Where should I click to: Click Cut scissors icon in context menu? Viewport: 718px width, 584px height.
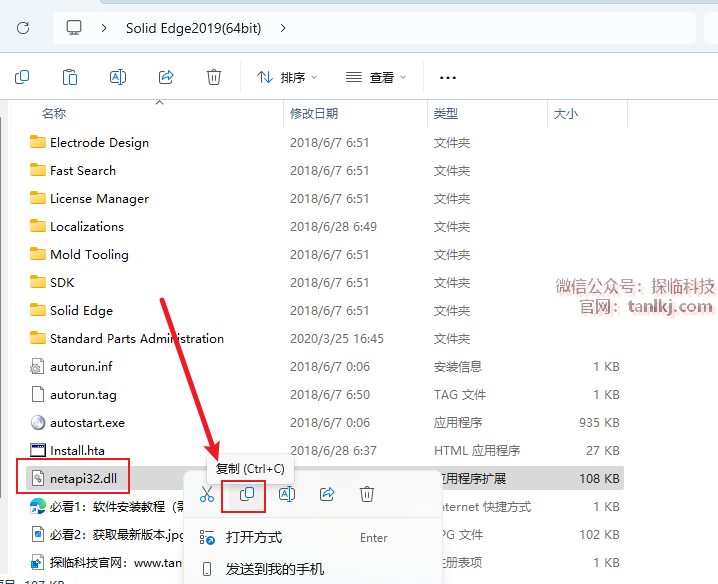point(207,494)
